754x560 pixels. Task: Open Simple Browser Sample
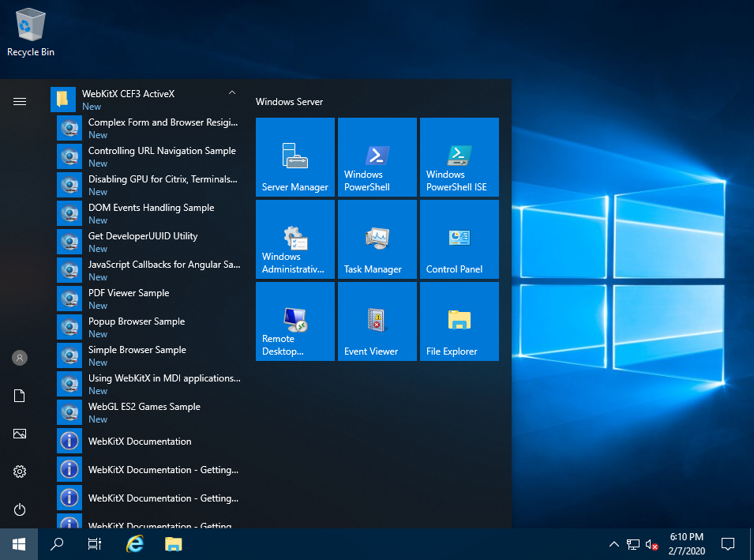point(149,355)
